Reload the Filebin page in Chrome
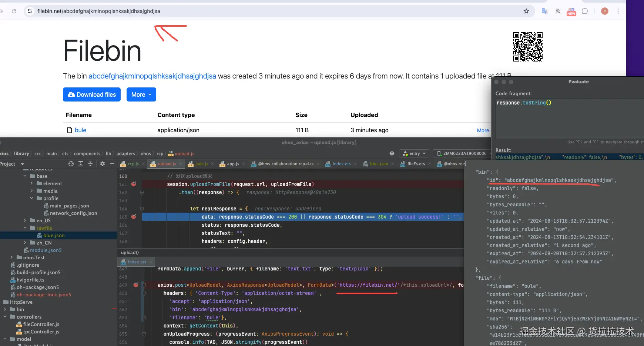Viewport: 644px width, 346px height. pos(14,11)
